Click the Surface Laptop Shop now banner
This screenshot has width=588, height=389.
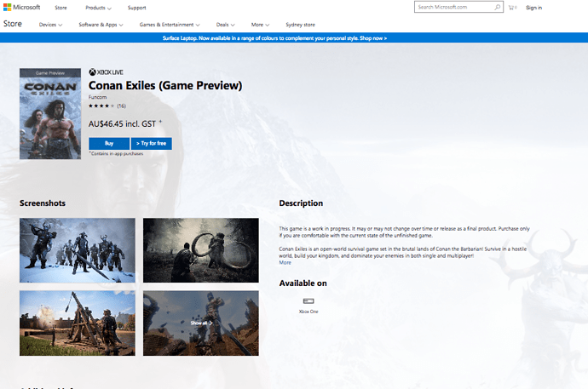pos(275,38)
